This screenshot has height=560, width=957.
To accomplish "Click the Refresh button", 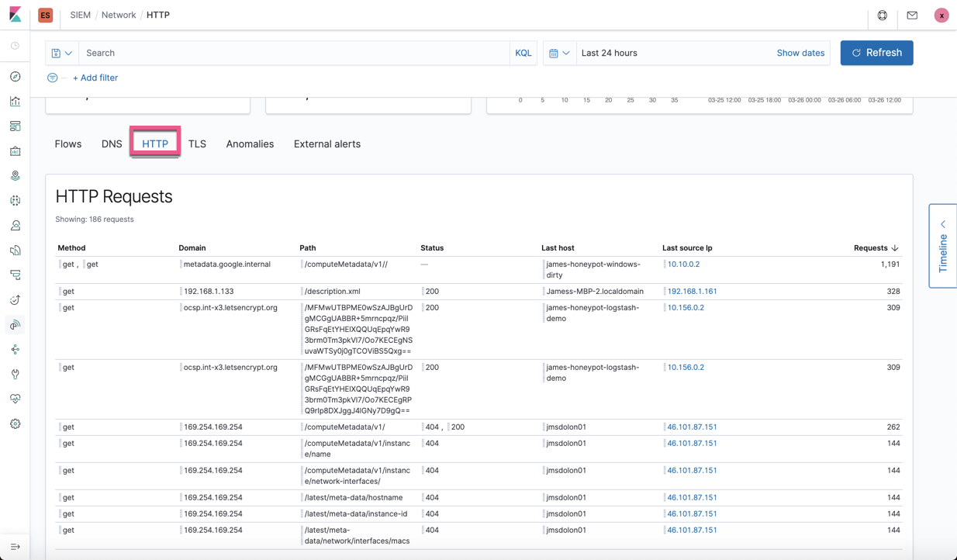I will (876, 53).
